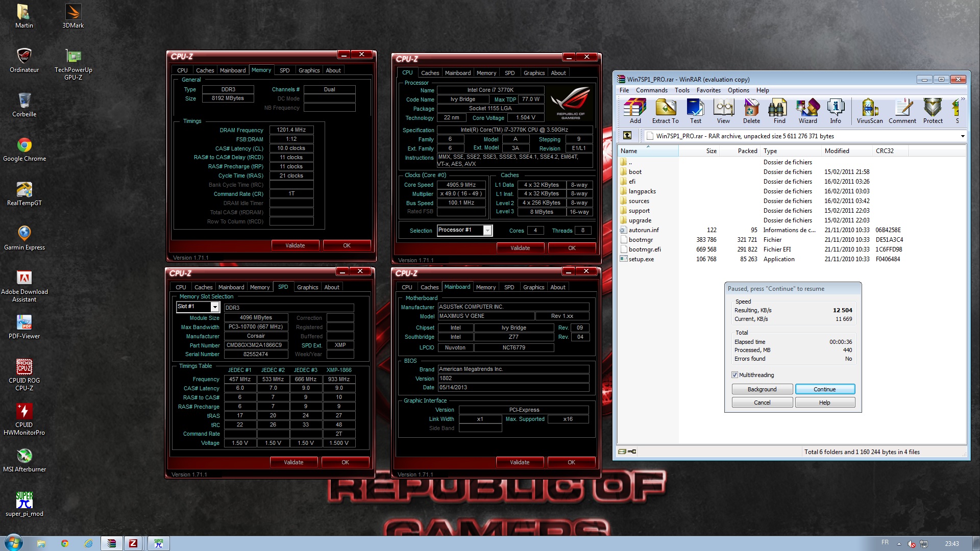The image size is (980, 551).
Task: Select the sources folder row
Action: pos(793,201)
